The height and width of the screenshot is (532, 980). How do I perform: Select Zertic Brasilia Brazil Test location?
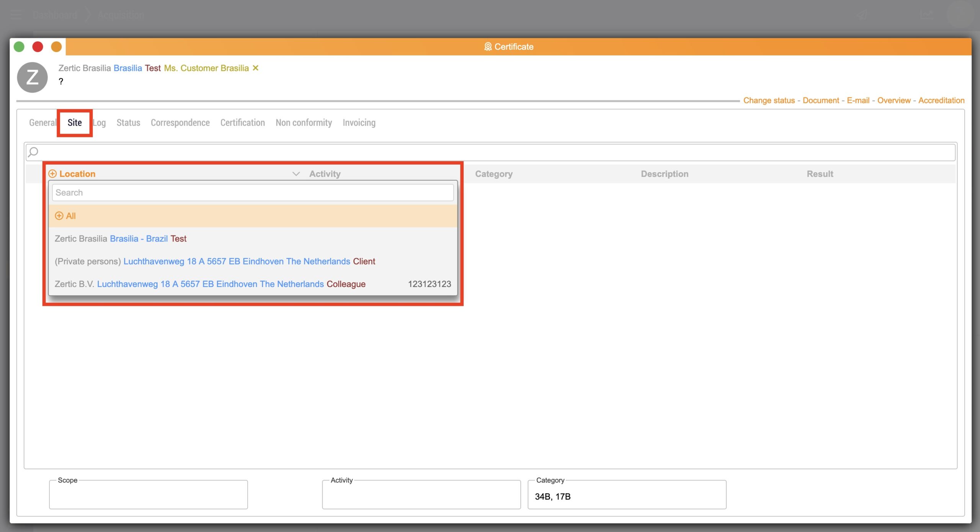point(121,238)
